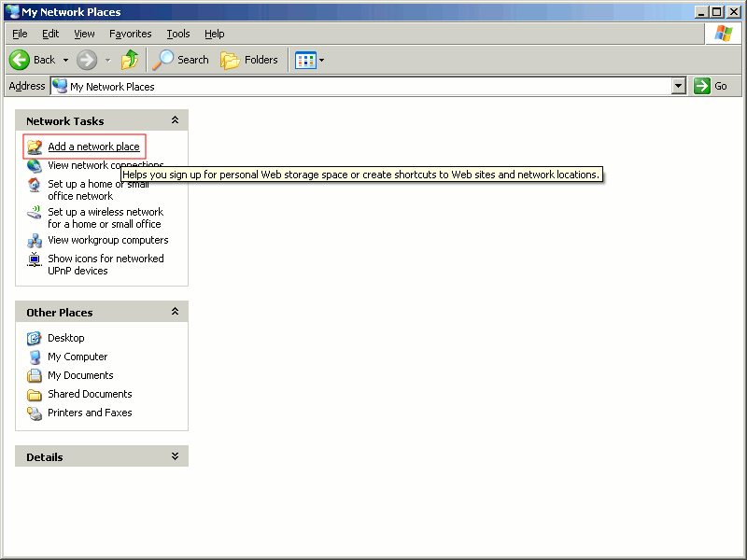Open the View menu
This screenshot has height=560, width=747.
click(84, 34)
